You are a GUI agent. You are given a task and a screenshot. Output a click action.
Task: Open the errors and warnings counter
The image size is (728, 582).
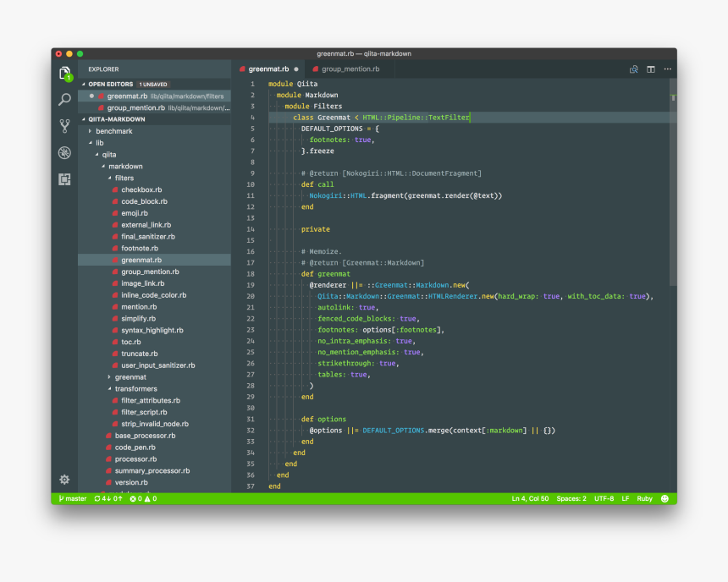(x=143, y=498)
